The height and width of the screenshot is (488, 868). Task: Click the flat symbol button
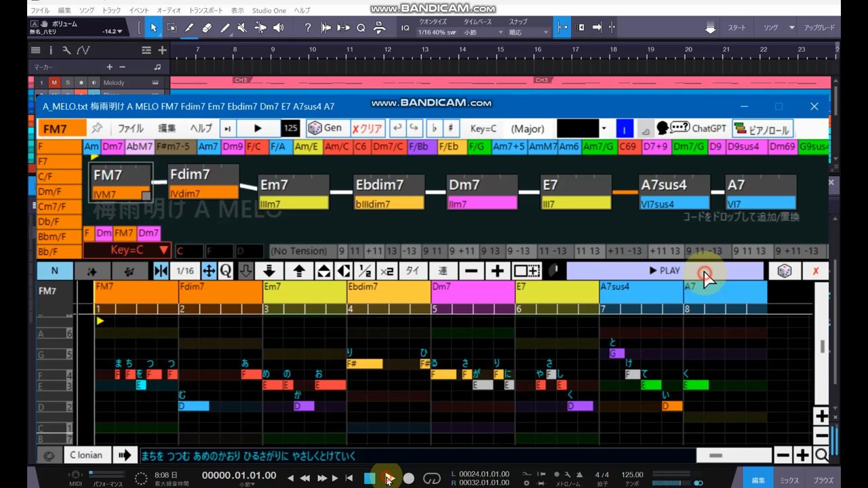tap(435, 128)
